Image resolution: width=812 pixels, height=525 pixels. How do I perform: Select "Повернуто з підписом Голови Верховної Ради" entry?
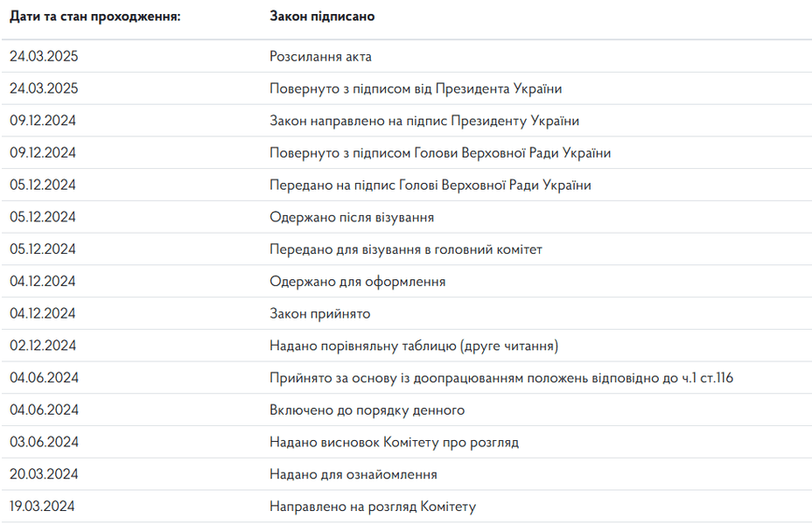click(439, 153)
